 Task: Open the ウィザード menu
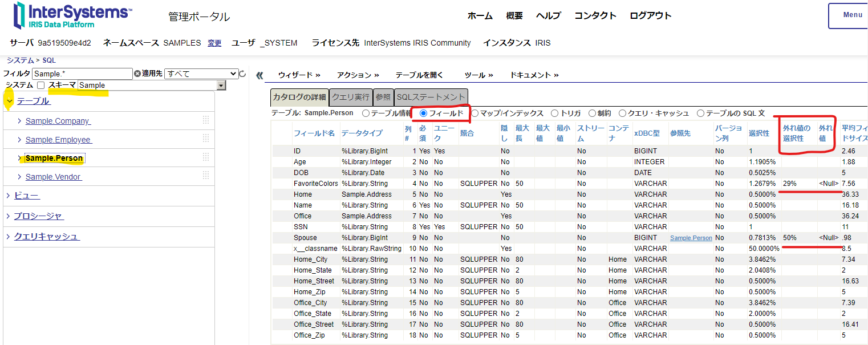point(299,75)
